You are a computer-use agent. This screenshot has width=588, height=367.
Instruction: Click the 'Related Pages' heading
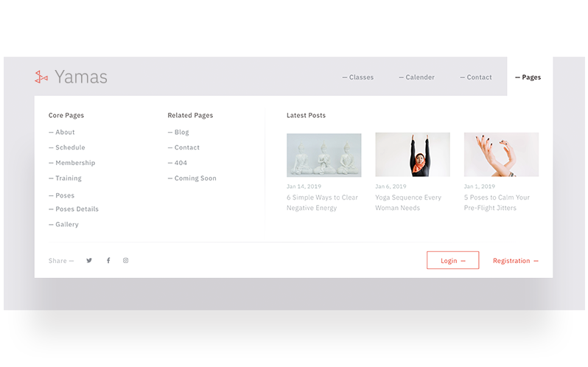pos(191,116)
